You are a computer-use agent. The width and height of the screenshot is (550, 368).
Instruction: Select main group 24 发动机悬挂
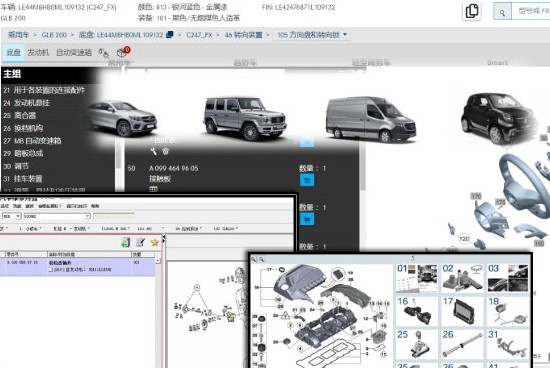27,103
